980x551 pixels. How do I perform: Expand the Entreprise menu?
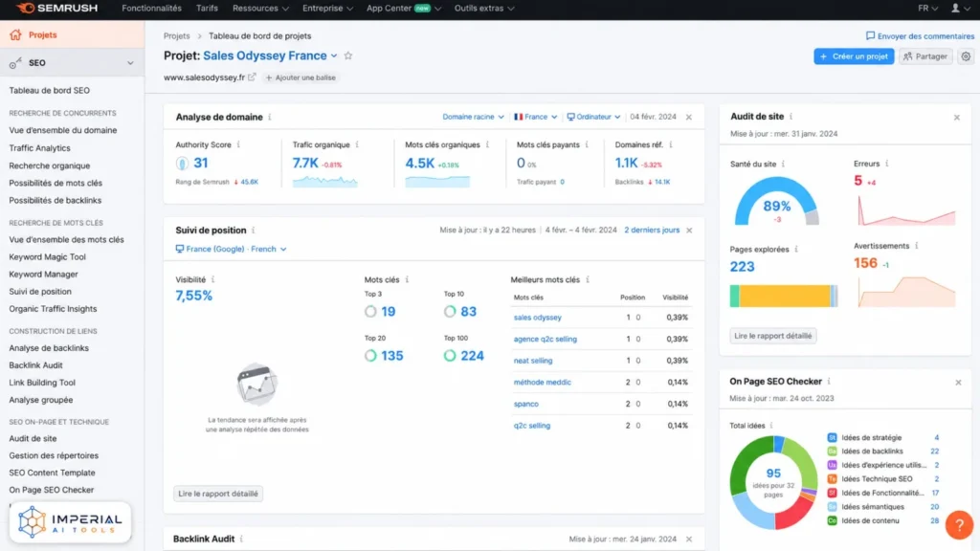tap(327, 8)
